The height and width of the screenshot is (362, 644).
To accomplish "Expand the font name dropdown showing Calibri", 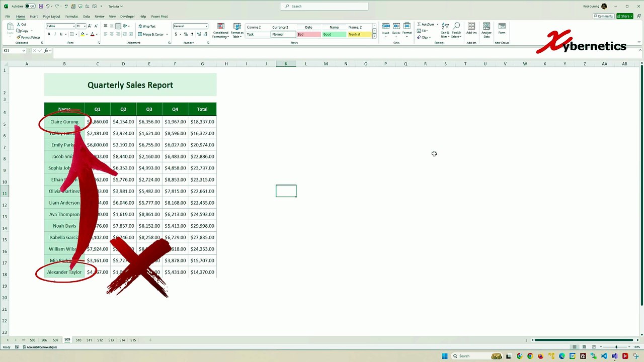I will tap(73, 26).
